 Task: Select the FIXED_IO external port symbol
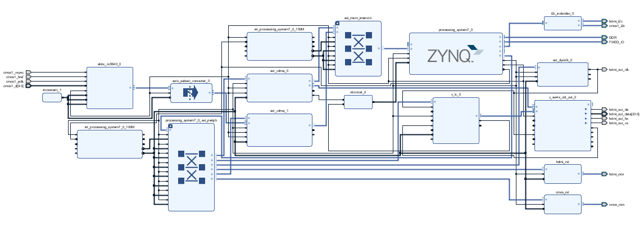pyautogui.click(x=604, y=42)
